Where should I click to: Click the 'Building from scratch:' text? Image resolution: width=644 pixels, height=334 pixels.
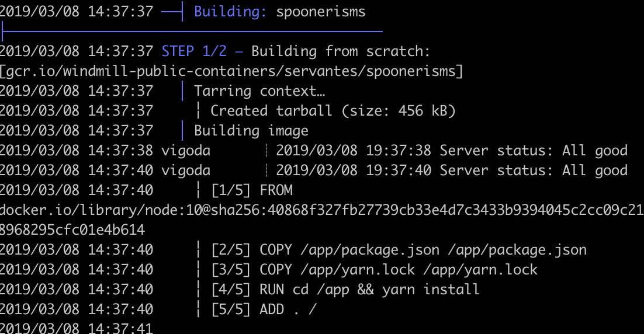pyautogui.click(x=341, y=51)
